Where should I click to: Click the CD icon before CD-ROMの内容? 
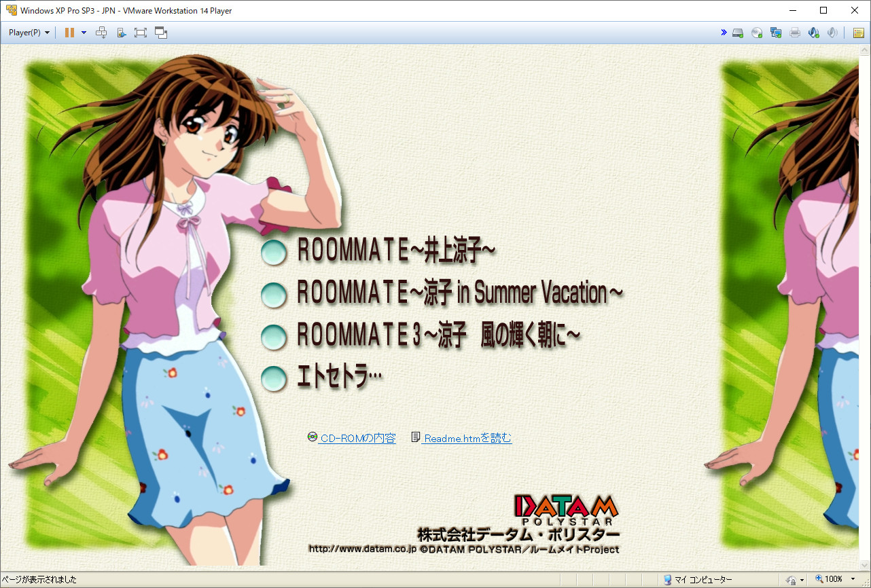tap(313, 437)
